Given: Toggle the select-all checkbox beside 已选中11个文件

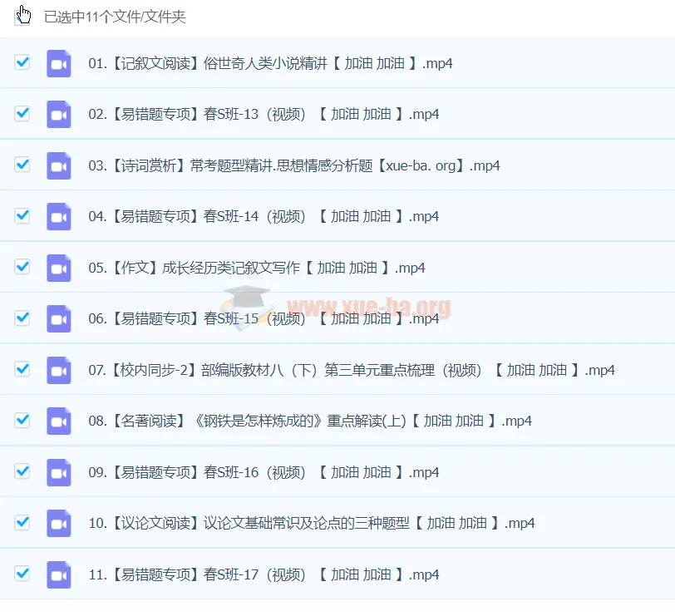Looking at the screenshot, I should [x=22, y=17].
